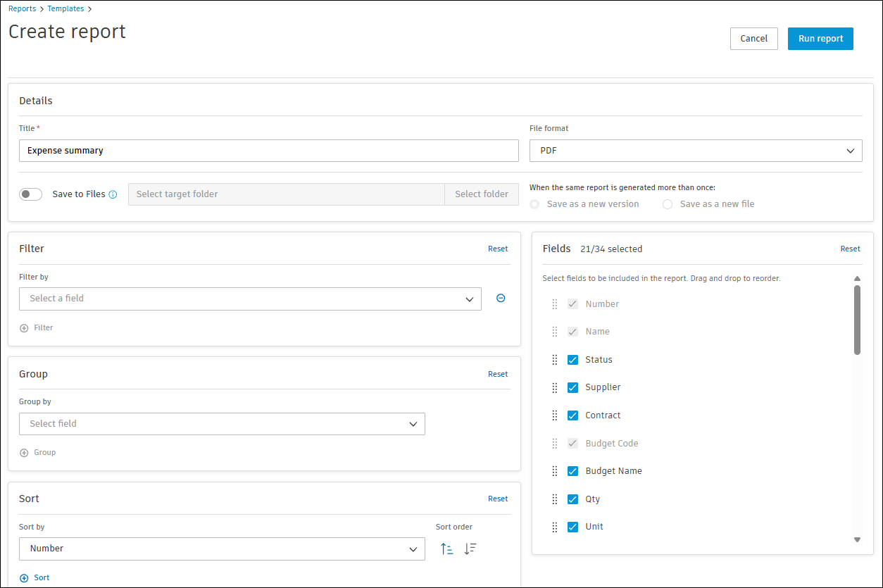The width and height of the screenshot is (883, 588).
Task: Grab the drag handle for Qty field
Action: 554,499
